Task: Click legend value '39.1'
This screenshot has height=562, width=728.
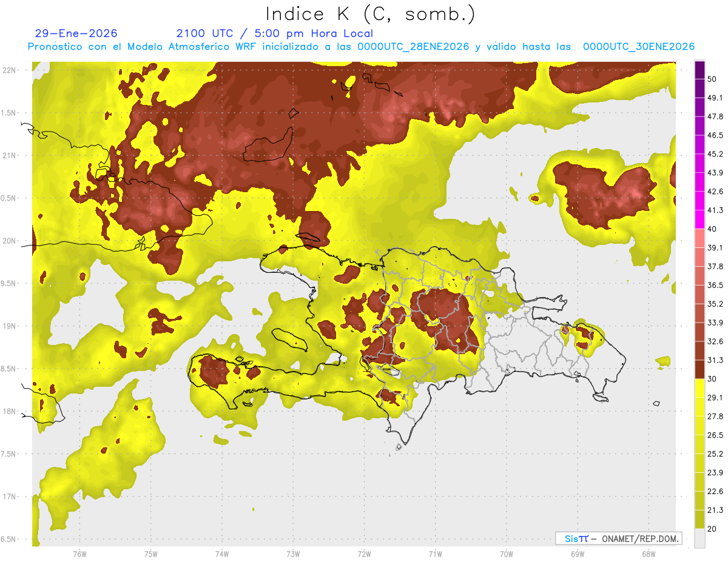Action: coord(715,248)
